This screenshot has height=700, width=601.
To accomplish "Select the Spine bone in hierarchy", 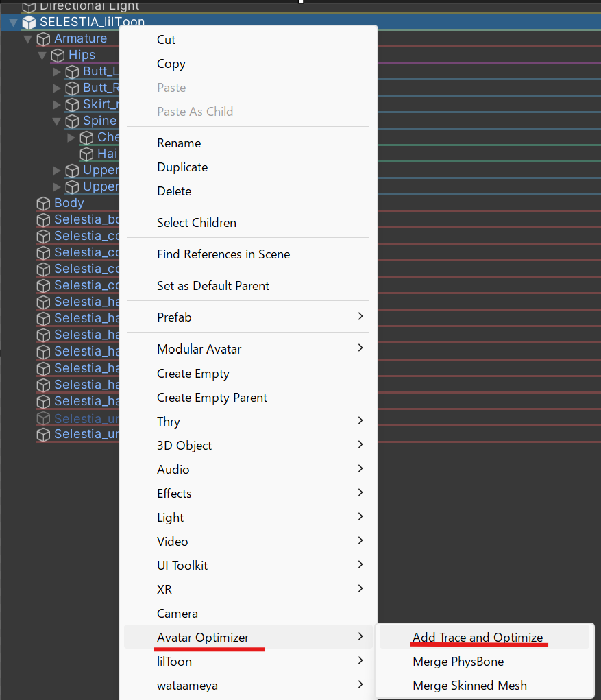I will (100, 121).
